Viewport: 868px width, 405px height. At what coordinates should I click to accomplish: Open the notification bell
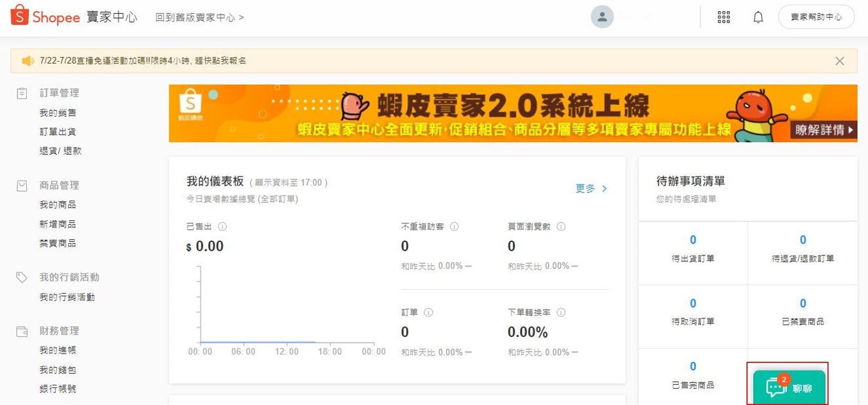pyautogui.click(x=758, y=17)
